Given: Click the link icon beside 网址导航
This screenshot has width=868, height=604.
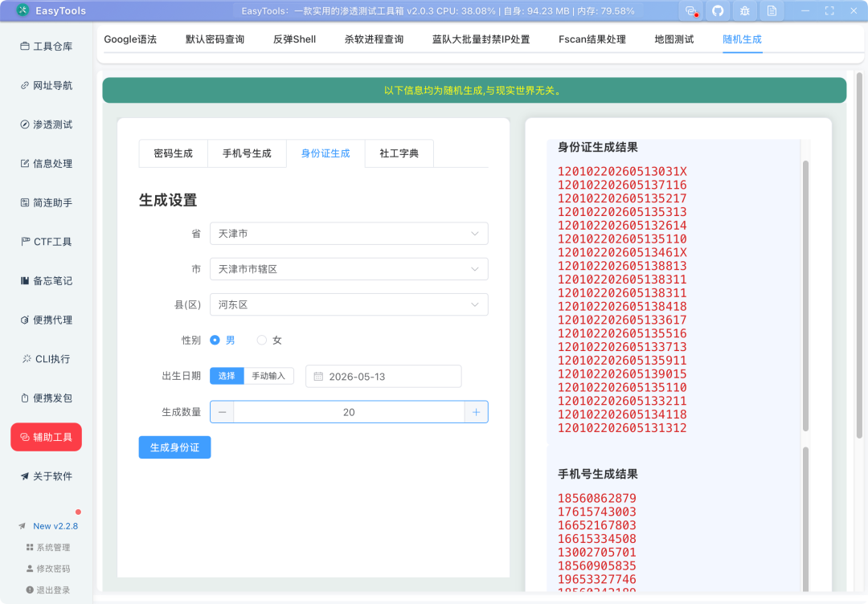Looking at the screenshot, I should tap(25, 86).
